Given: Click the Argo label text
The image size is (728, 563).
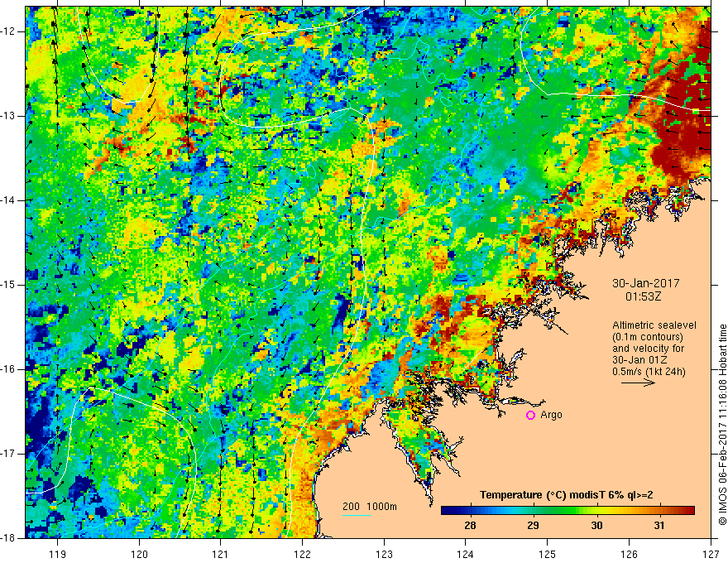Looking at the screenshot, I should 551,415.
